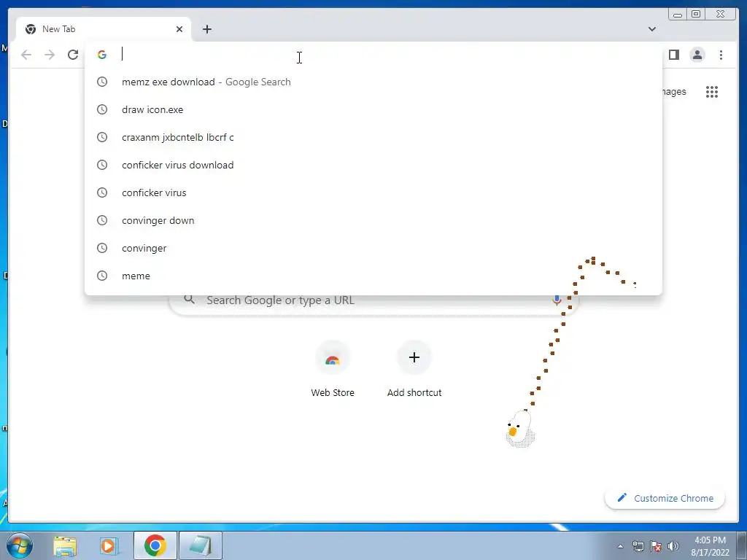Open the profile avatar icon
Screen dimensions: 747x560
click(x=697, y=55)
